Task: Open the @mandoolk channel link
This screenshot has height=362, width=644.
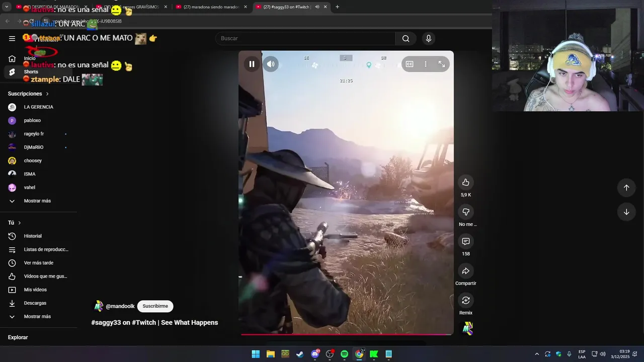Action: (x=120, y=306)
